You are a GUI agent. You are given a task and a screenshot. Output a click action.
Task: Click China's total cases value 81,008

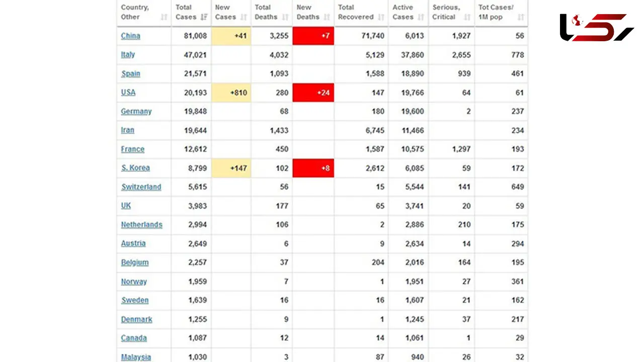click(x=196, y=36)
